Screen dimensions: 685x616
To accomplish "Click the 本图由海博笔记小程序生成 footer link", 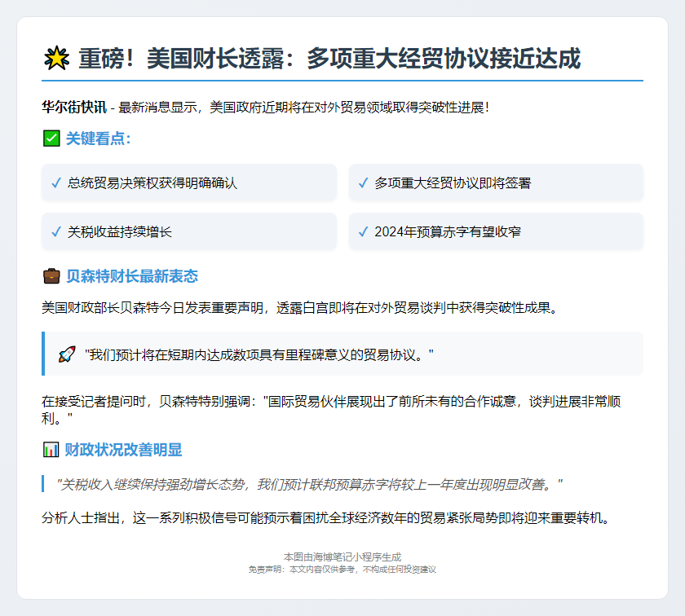I will click(x=342, y=556).
